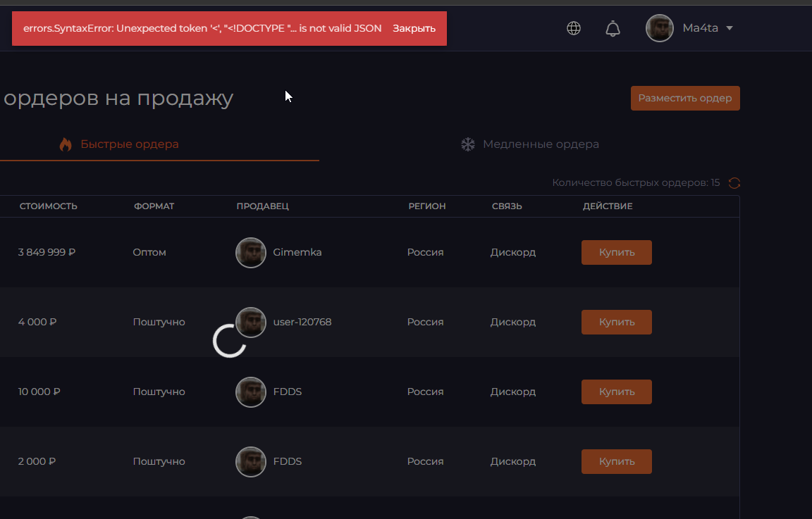Open the language globe icon
812x519 pixels.
click(573, 28)
